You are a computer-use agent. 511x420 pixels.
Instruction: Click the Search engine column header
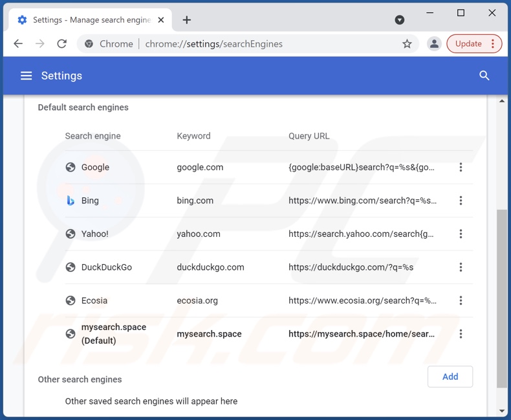[93, 136]
